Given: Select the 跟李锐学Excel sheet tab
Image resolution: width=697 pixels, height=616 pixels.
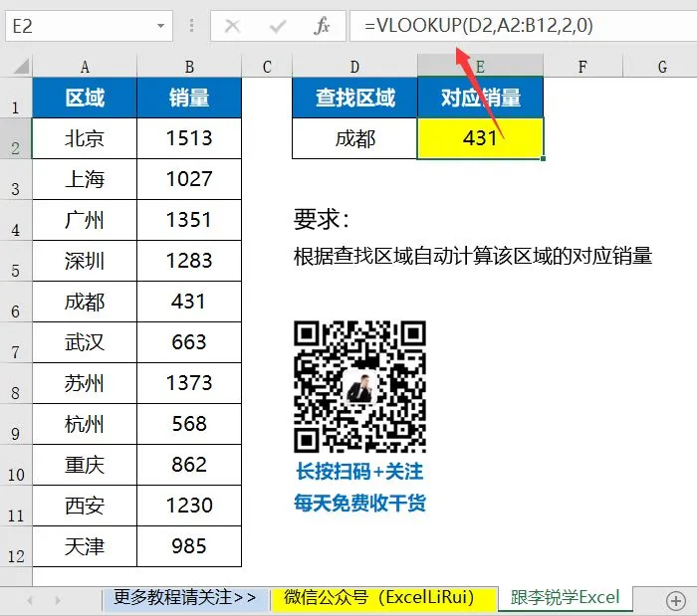Looking at the screenshot, I should point(565,598).
